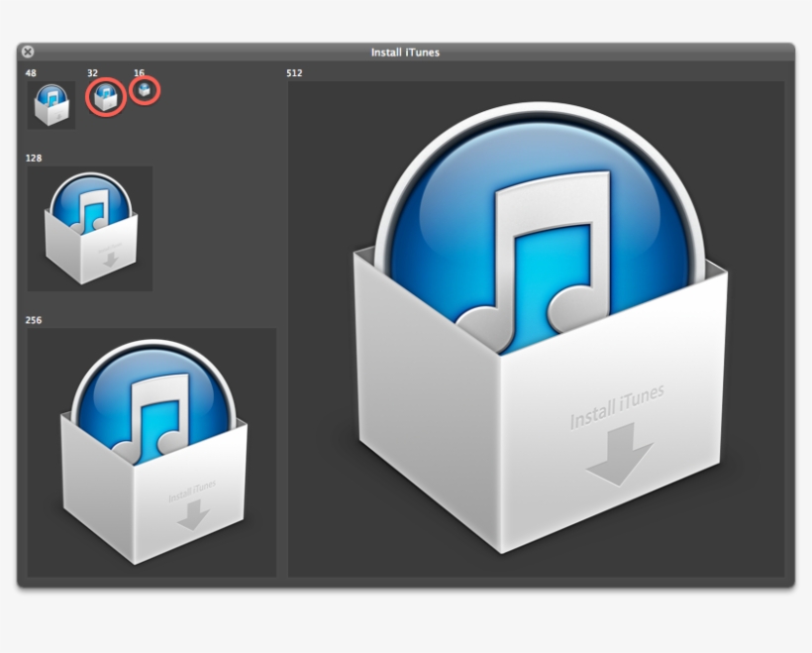Select the 48 size iTunes icon preview
This screenshot has width=812, height=653.
point(51,105)
